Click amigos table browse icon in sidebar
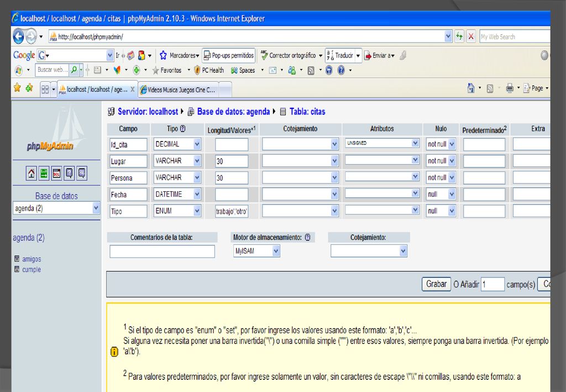The image size is (566, 392). pyautogui.click(x=17, y=258)
